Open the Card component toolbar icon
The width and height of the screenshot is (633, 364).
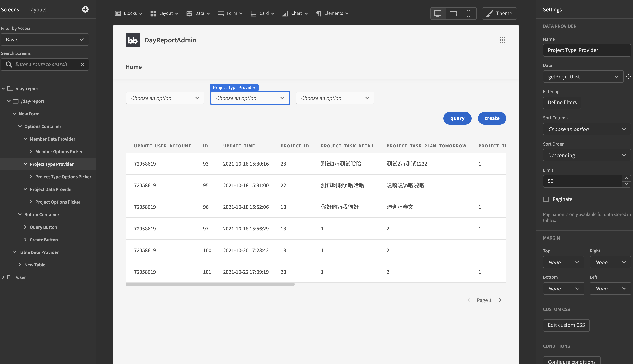click(254, 13)
